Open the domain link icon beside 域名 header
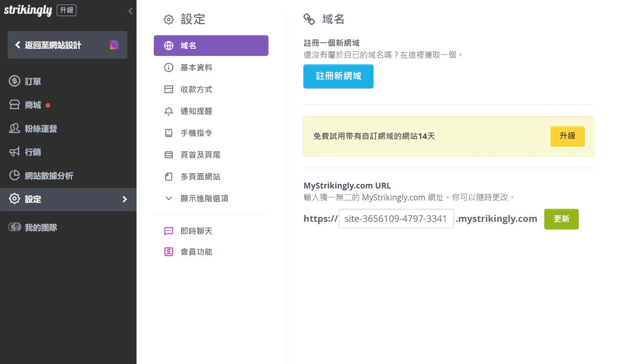Image resolution: width=634 pixels, height=364 pixels. 309,19
